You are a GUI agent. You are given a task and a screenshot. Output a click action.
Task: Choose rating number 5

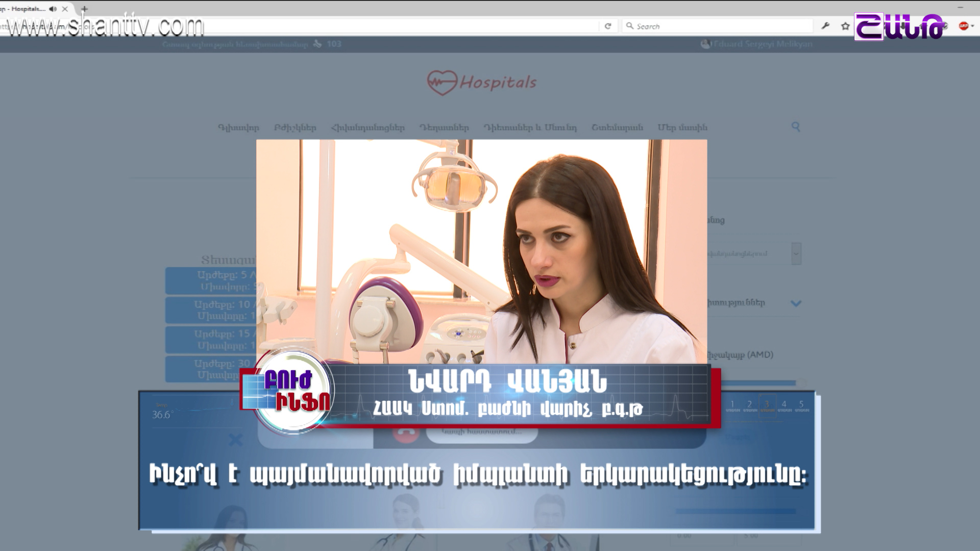pyautogui.click(x=801, y=406)
